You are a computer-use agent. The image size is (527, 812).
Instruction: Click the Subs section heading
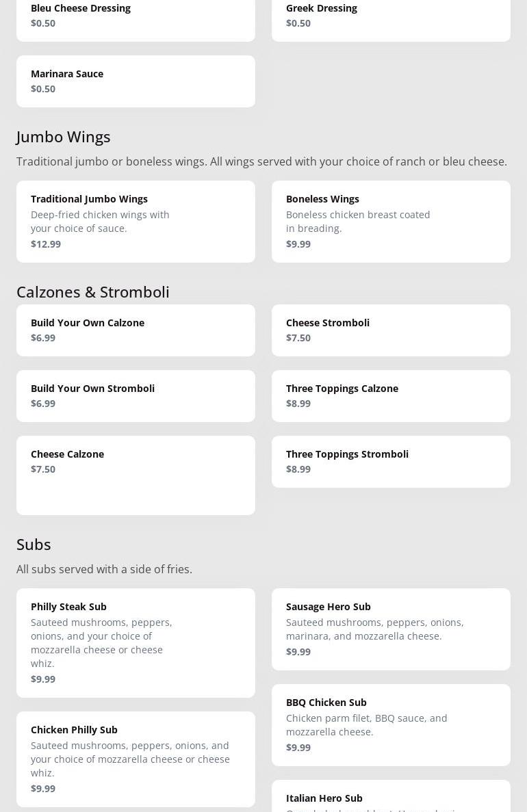pos(34,545)
